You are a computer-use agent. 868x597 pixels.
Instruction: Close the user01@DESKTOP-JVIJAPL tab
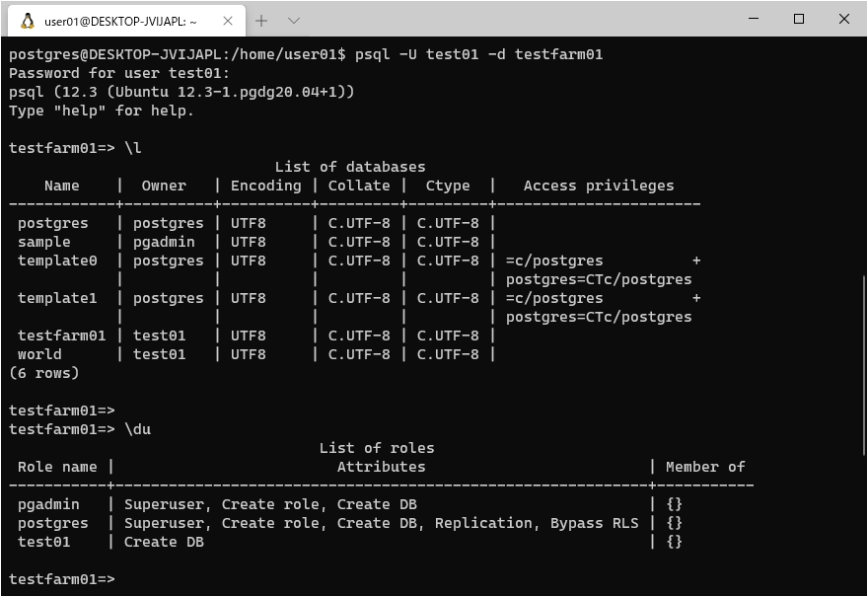pyautogui.click(x=228, y=21)
